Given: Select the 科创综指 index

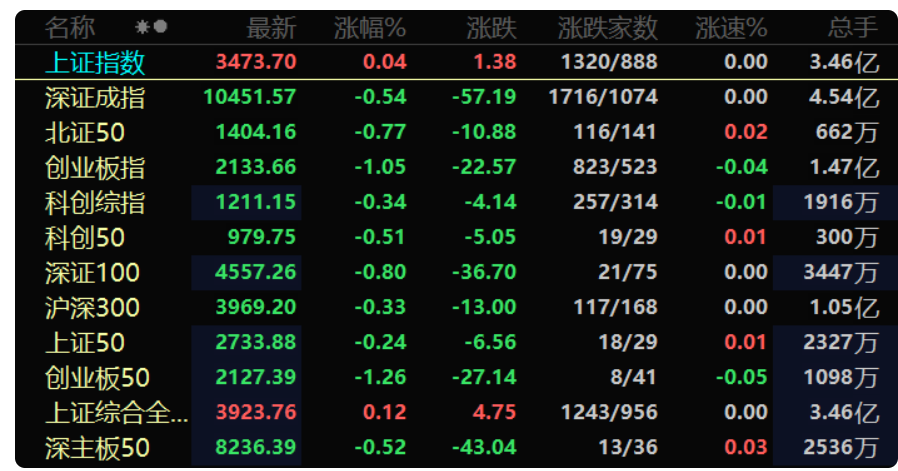Looking at the screenshot, I should [x=456, y=202].
